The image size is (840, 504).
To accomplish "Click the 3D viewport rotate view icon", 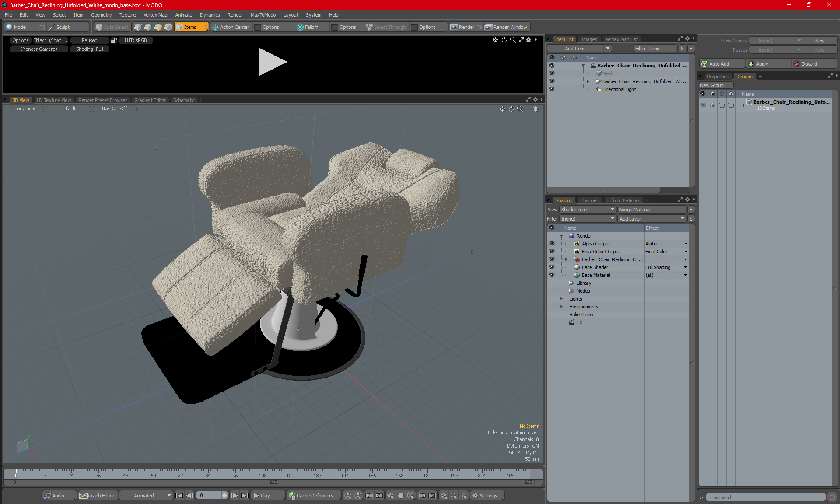I will (x=511, y=109).
